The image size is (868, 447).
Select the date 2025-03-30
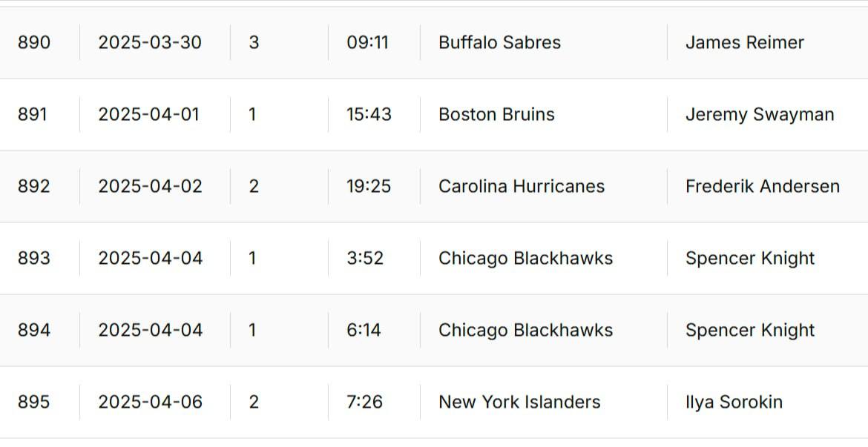point(150,42)
